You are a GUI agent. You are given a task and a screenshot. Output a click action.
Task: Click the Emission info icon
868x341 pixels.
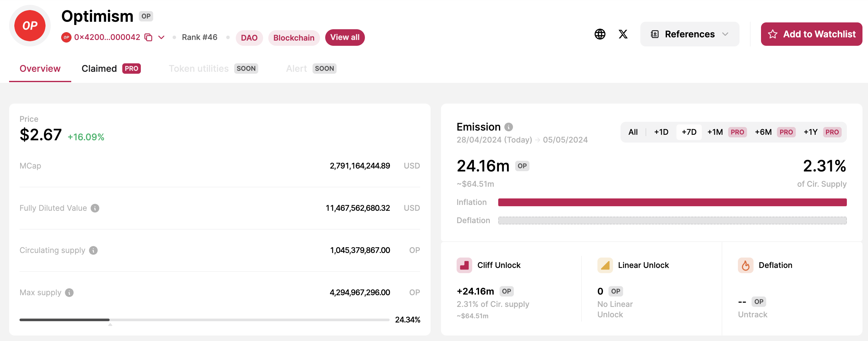click(x=508, y=127)
